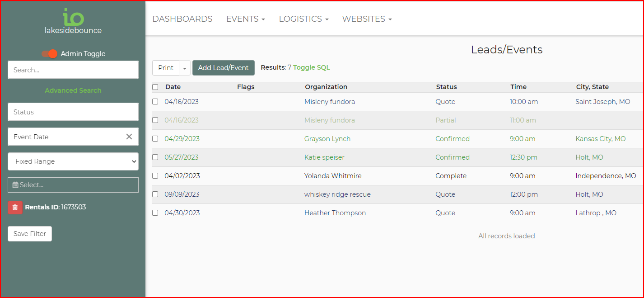Open the whiskey ridge rescue event
Viewport: 644px width, 298px height.
coord(337,194)
